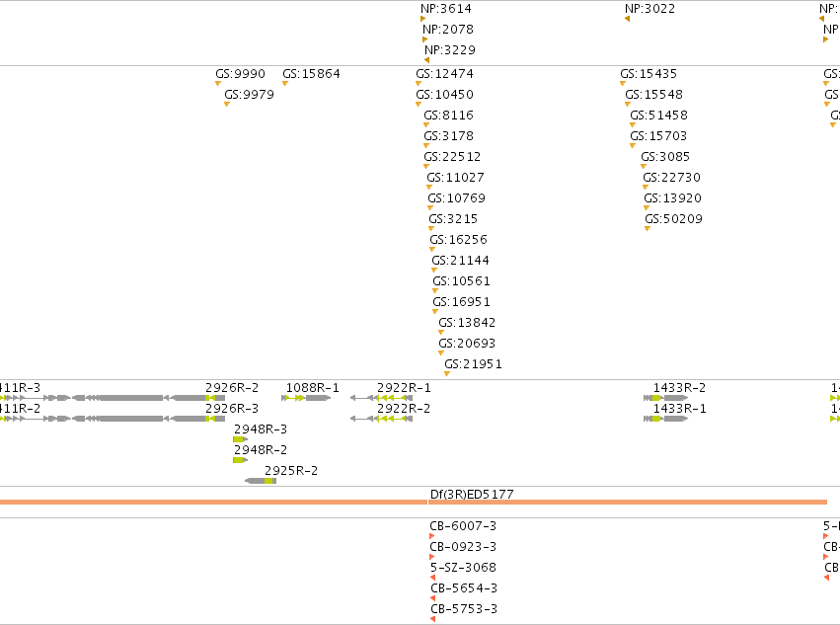Click the 2922R-1 transcript glyph
Viewport: 840px width, 625px height.
pos(381,398)
